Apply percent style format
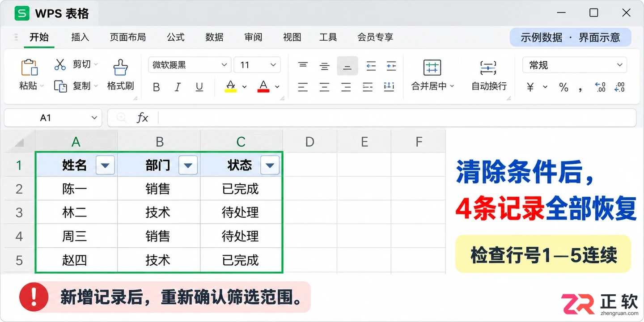The width and height of the screenshot is (644, 322). [x=563, y=87]
